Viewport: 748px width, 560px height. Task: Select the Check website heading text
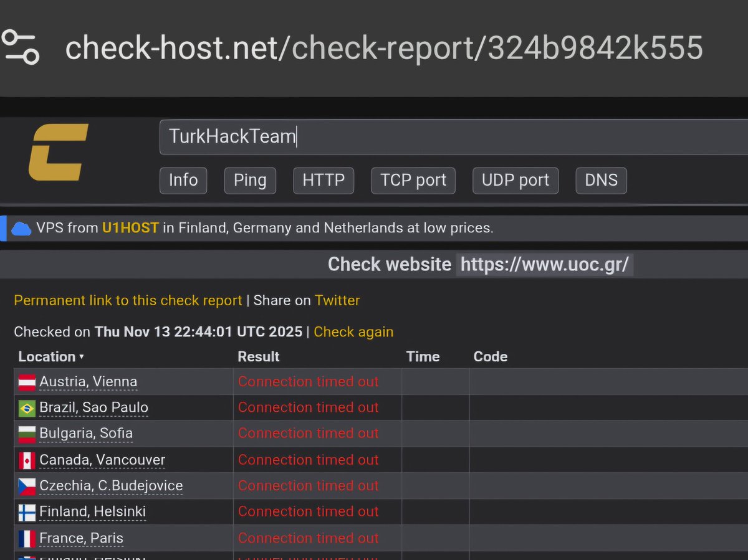point(390,265)
